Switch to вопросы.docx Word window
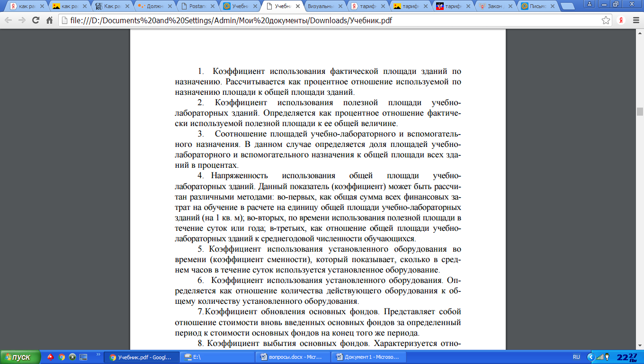 click(x=292, y=357)
